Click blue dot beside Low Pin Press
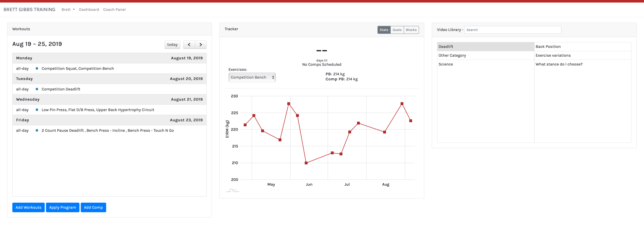The width and height of the screenshot is (644, 232). tap(37, 110)
